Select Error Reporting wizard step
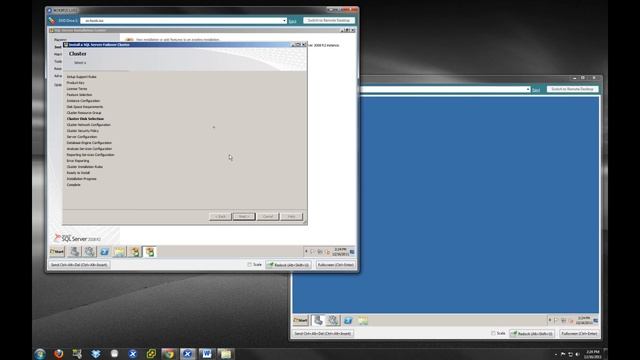Screen dimensions: 640x360 click(78, 161)
